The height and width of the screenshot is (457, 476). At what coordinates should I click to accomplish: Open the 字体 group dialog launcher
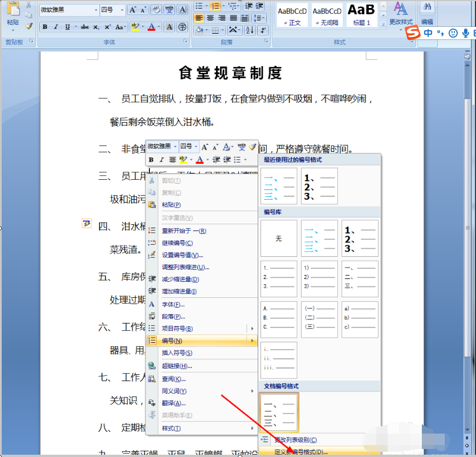click(185, 41)
